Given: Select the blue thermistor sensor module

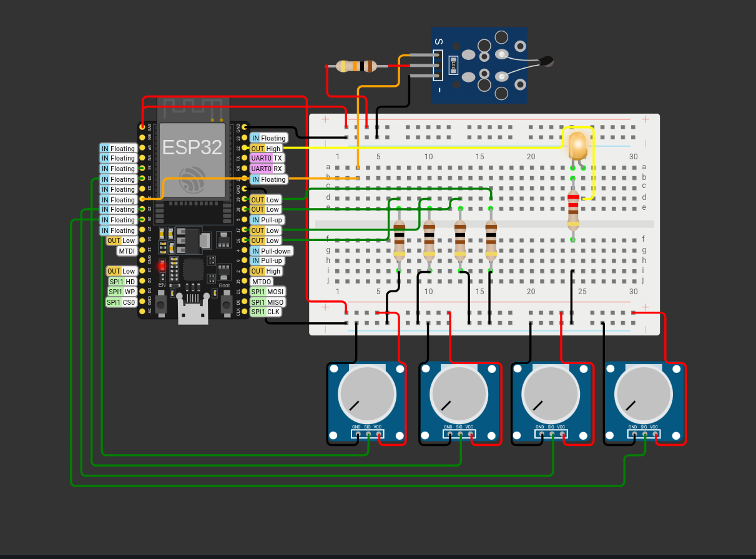Looking at the screenshot, I should (x=479, y=65).
